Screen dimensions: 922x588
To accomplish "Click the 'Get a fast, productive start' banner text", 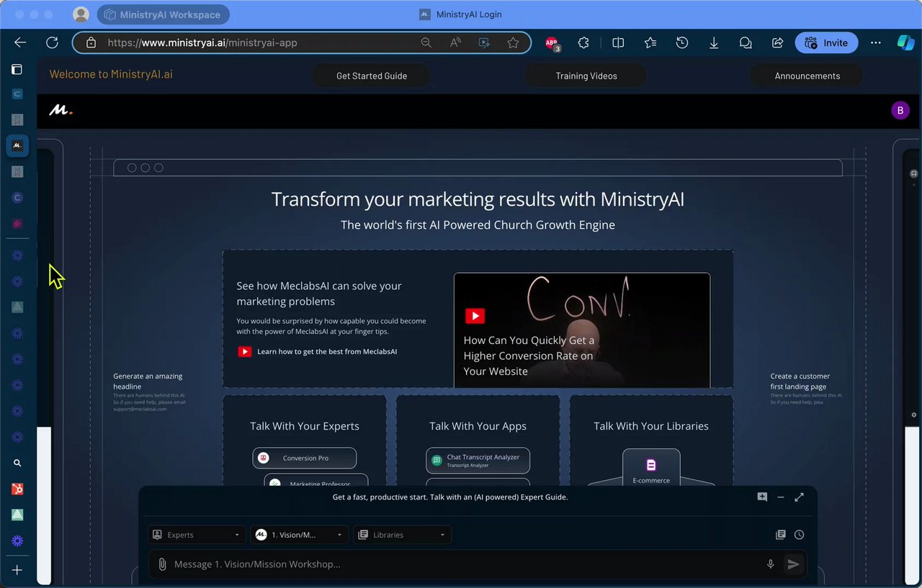I will (450, 497).
